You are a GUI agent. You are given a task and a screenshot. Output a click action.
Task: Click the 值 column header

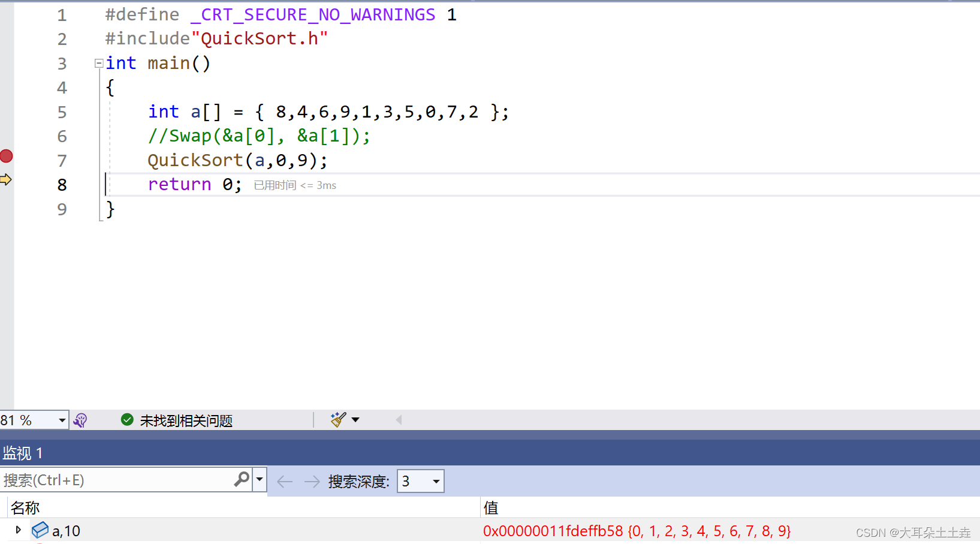tap(491, 508)
